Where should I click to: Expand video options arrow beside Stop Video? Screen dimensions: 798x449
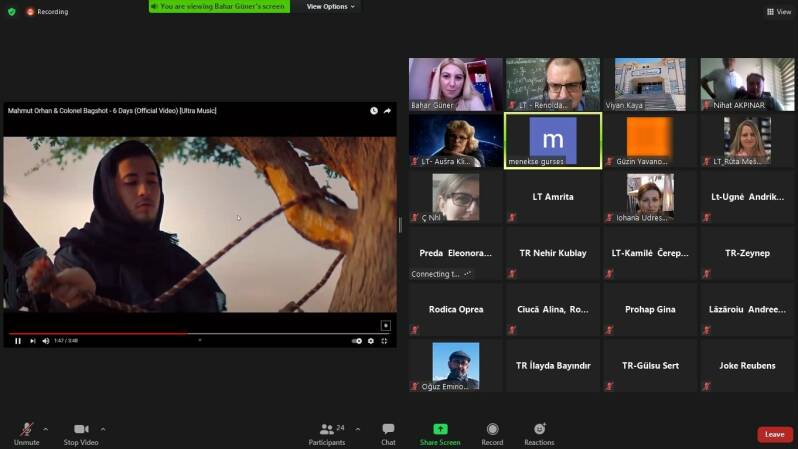(x=103, y=429)
